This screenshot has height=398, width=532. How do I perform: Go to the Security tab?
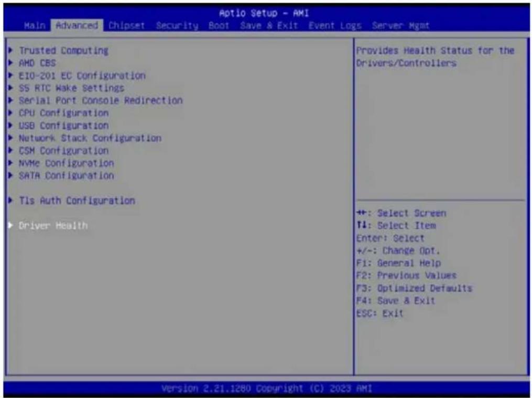pyautogui.click(x=177, y=26)
